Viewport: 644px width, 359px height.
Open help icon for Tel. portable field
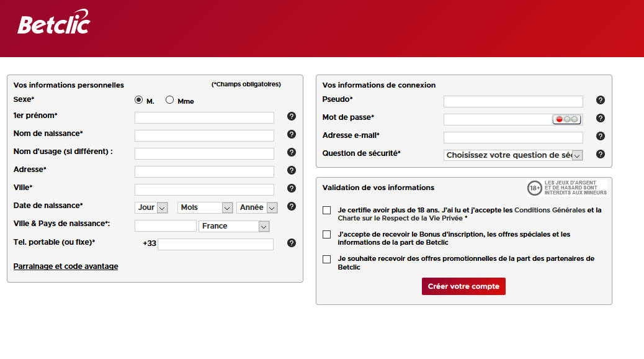tap(291, 243)
